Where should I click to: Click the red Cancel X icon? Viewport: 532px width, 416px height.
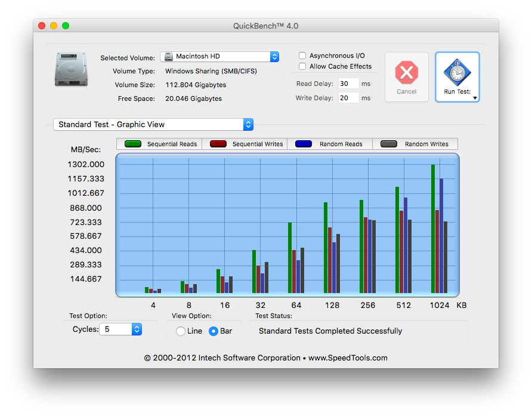pyautogui.click(x=406, y=73)
